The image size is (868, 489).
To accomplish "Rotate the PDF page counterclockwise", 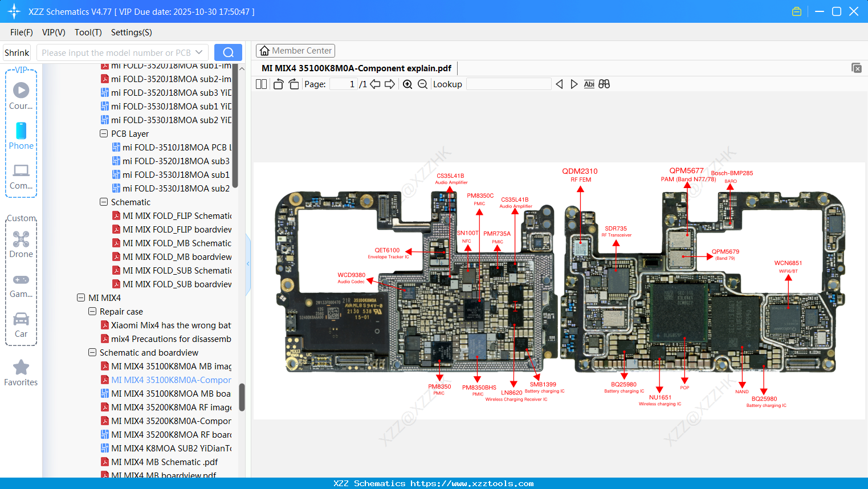I will pyautogui.click(x=278, y=84).
